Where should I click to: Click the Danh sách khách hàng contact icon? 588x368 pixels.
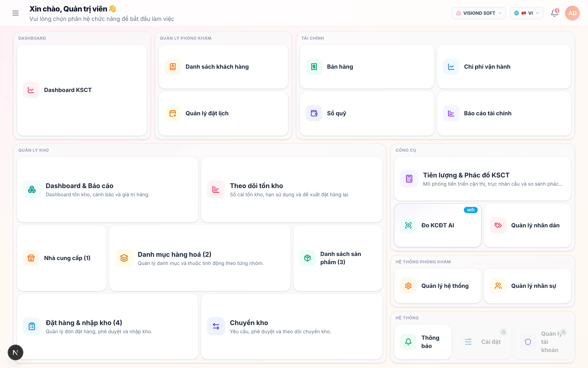tap(173, 67)
